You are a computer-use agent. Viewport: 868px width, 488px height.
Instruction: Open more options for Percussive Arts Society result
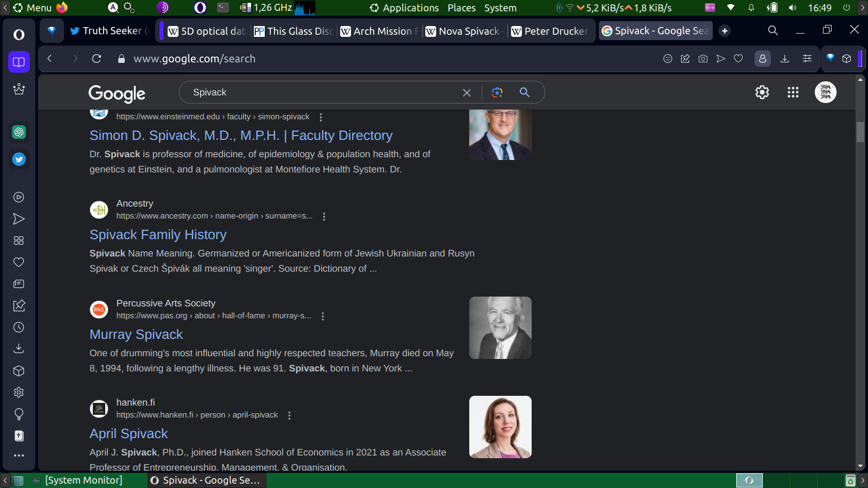pyautogui.click(x=323, y=316)
